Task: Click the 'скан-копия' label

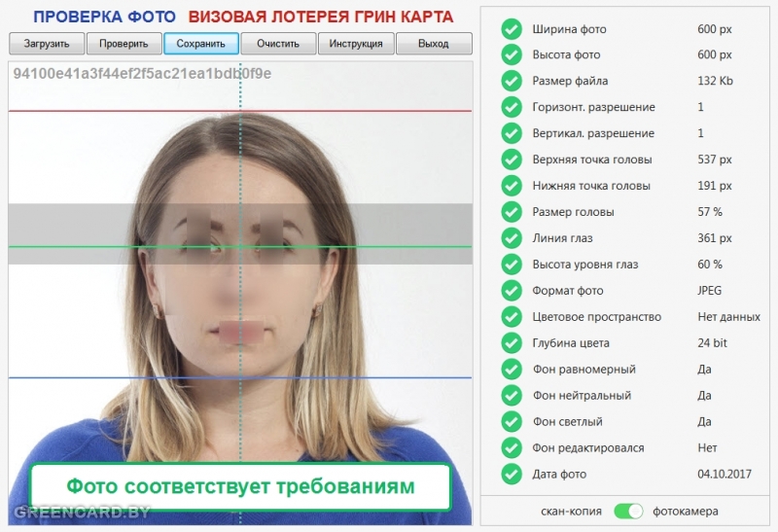Action: pos(571,512)
